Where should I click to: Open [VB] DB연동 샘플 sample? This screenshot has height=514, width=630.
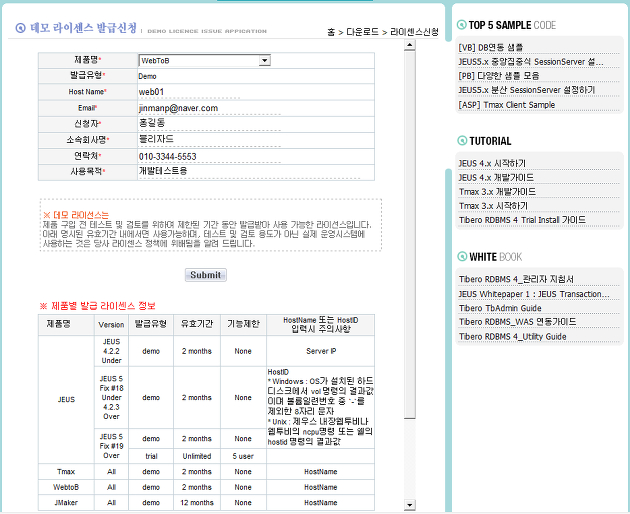491,47
